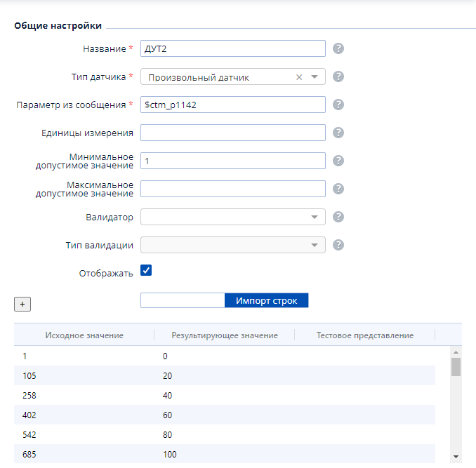Click help icon beside Тип датчика
Screen dimensions: 476x468
(x=338, y=76)
